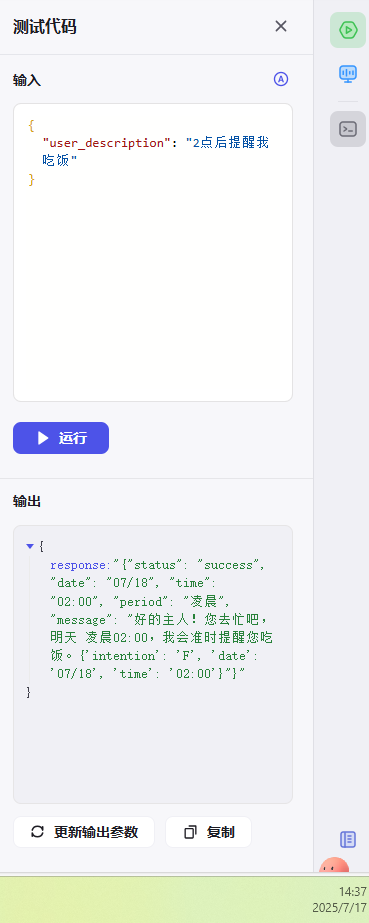The image size is (369, 923).
Task: Click the red mascot avatar icon
Action: coord(334,865)
